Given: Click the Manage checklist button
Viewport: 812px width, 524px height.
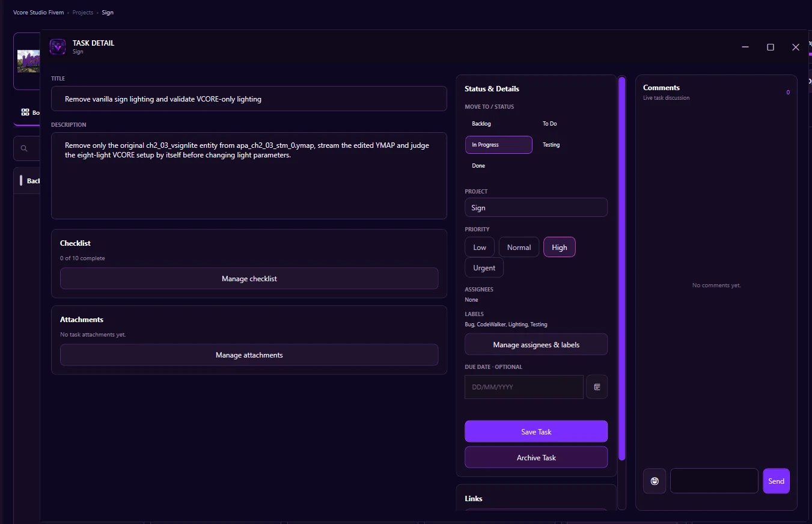Looking at the screenshot, I should 249,279.
